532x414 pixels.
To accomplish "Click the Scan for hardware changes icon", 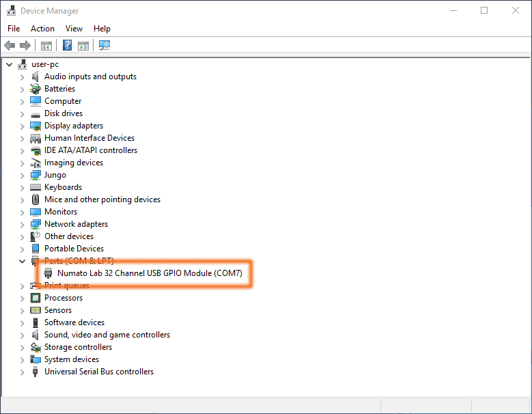I will pos(104,46).
